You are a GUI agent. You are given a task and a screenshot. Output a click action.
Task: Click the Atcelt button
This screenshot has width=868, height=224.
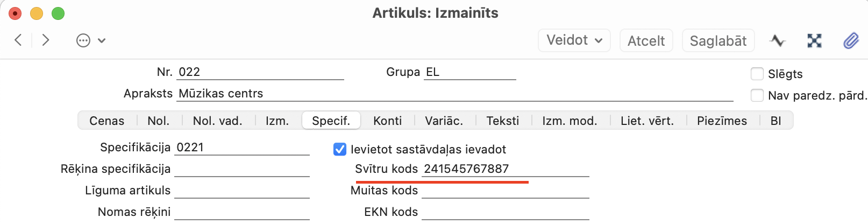click(646, 40)
